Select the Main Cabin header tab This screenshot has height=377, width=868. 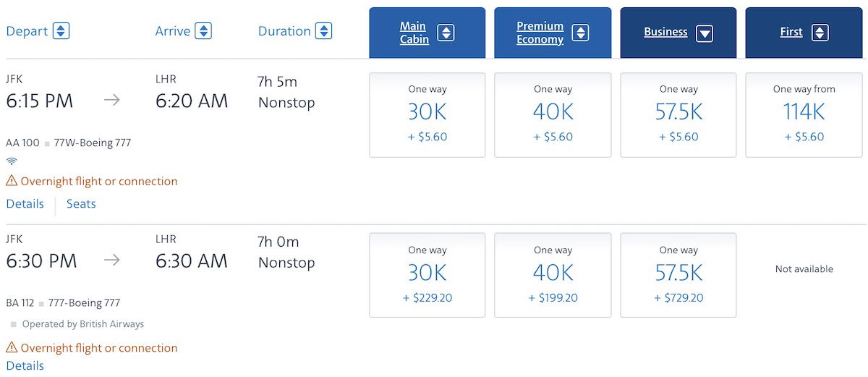click(427, 33)
